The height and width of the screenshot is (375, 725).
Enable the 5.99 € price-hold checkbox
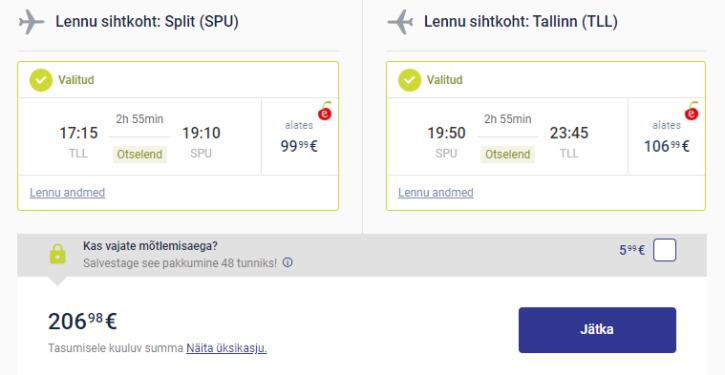[664, 250]
